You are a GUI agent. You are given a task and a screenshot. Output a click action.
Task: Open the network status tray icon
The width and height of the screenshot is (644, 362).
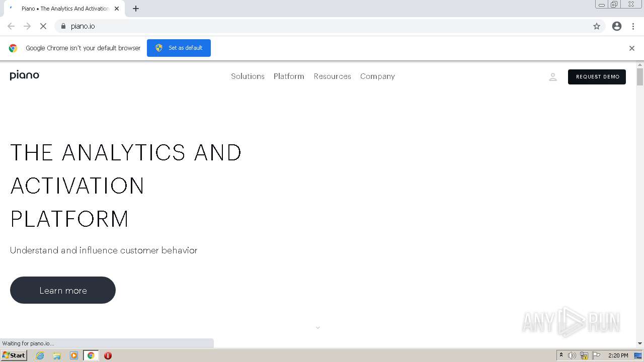tap(584, 355)
